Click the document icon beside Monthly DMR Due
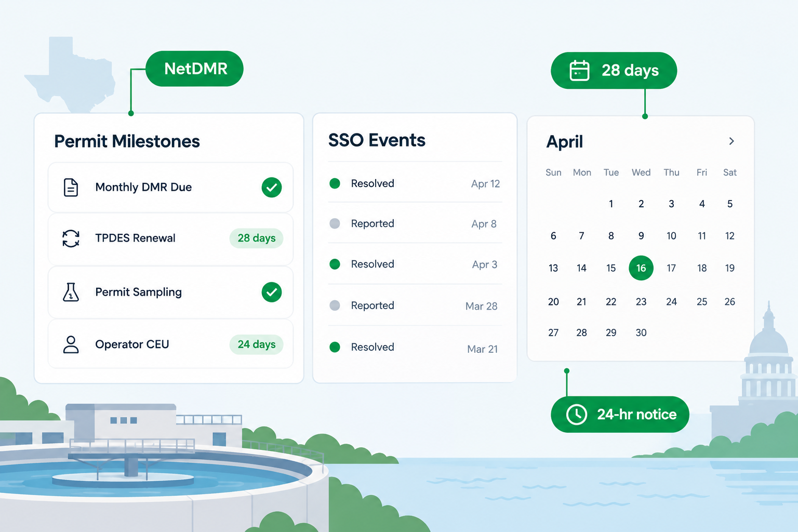 click(71, 187)
